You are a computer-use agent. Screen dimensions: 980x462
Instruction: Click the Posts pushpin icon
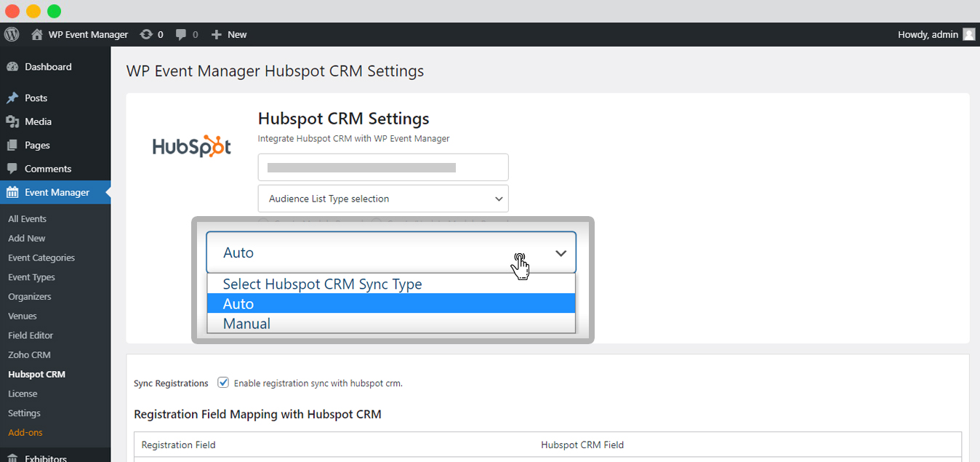[x=12, y=97]
